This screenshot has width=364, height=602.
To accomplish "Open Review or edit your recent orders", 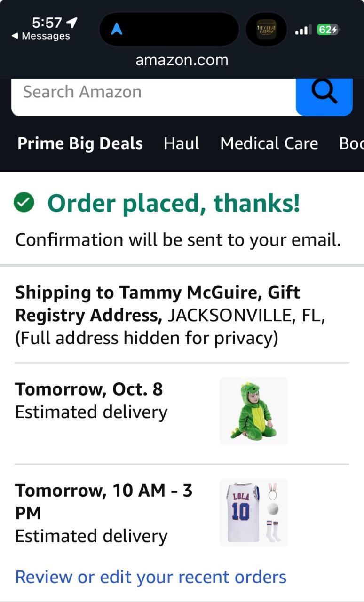I will point(150,577).
